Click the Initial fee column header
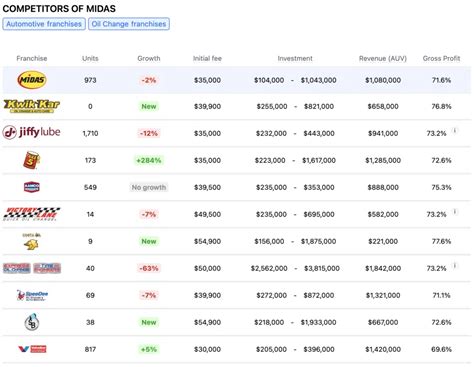474x367 pixels. 207,58
